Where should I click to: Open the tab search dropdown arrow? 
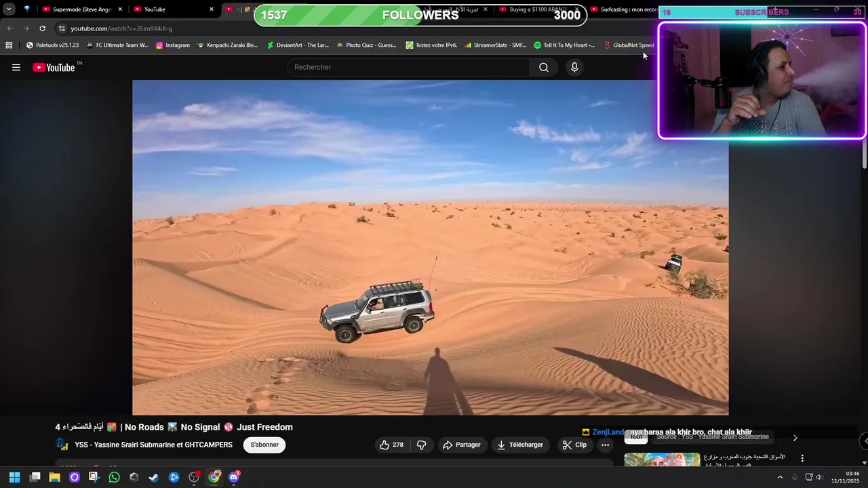(9, 9)
